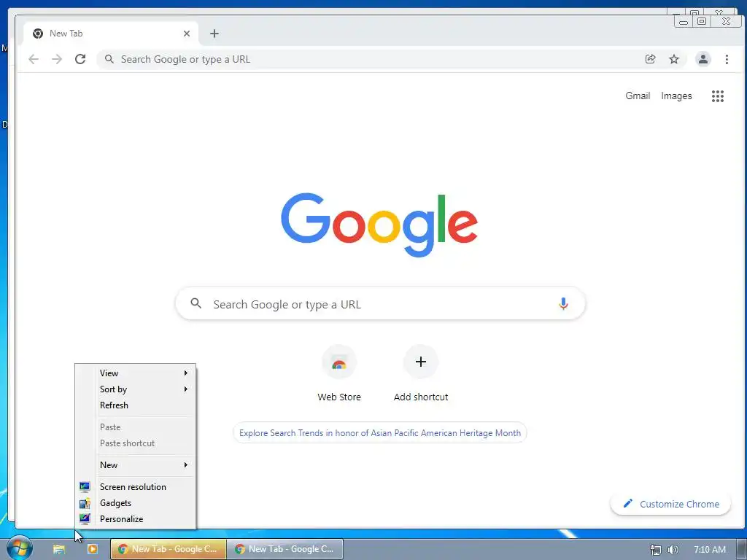Click the magnifier icon in Google search box
Screen dimensions: 747x560
click(x=196, y=303)
